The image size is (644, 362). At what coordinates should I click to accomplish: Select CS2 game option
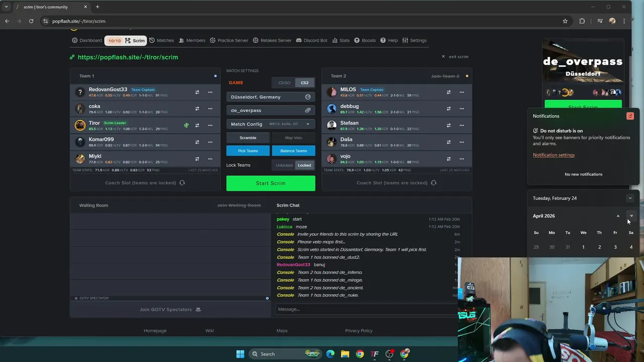305,82
